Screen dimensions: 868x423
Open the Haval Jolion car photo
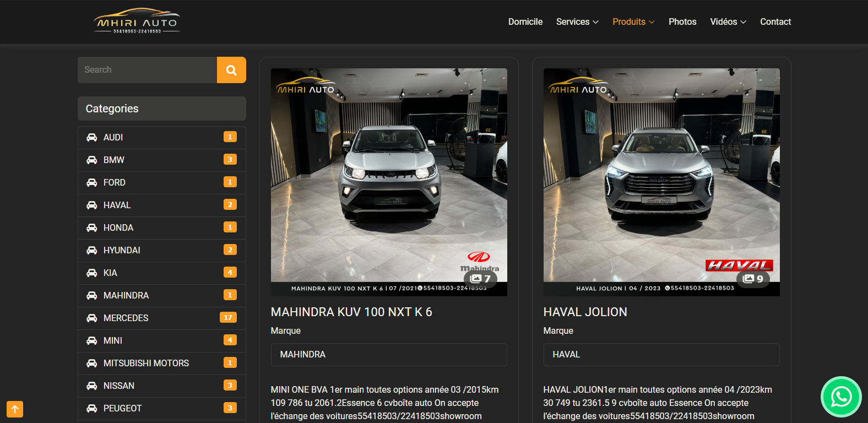[x=661, y=182]
